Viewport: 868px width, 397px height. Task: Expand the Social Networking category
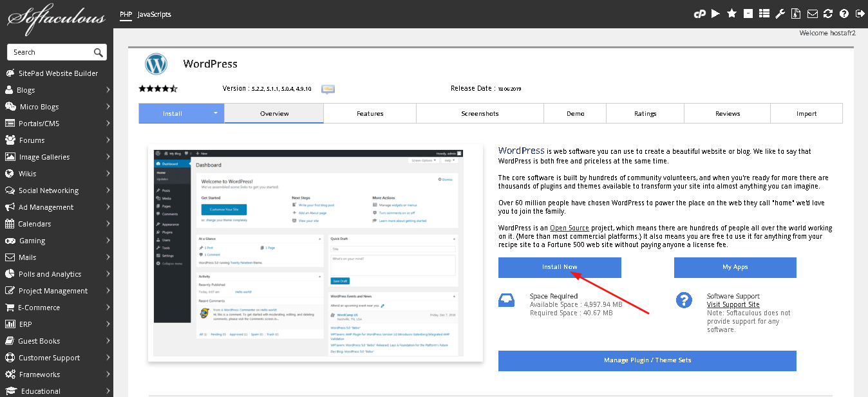pos(108,190)
